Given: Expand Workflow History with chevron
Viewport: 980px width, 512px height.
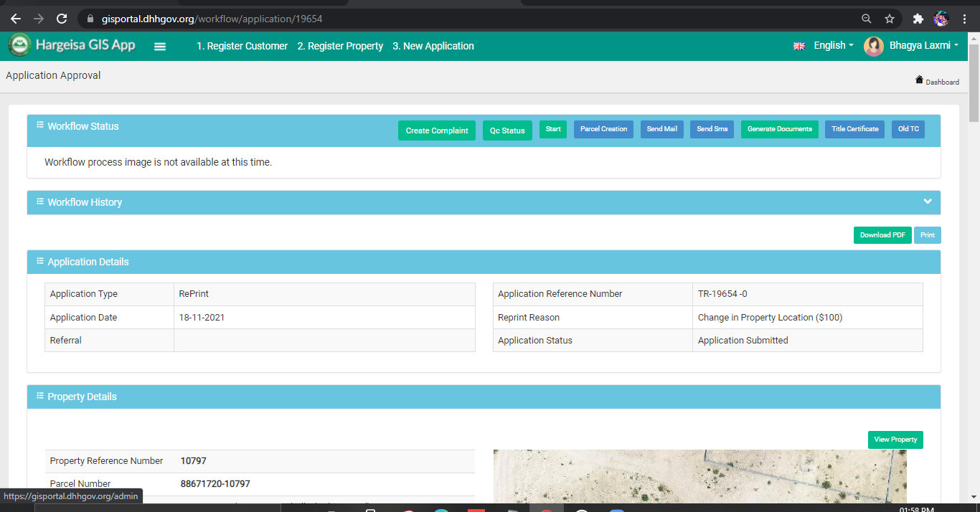Looking at the screenshot, I should pyautogui.click(x=928, y=202).
